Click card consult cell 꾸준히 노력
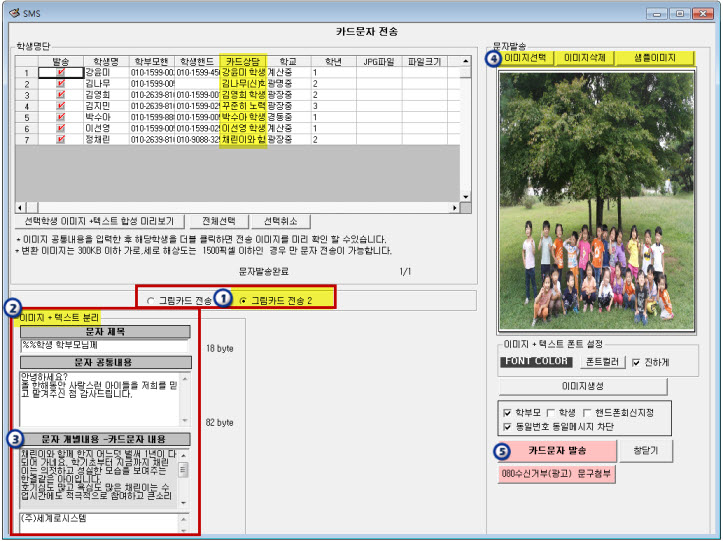This screenshot has height=541, width=723. point(243,106)
